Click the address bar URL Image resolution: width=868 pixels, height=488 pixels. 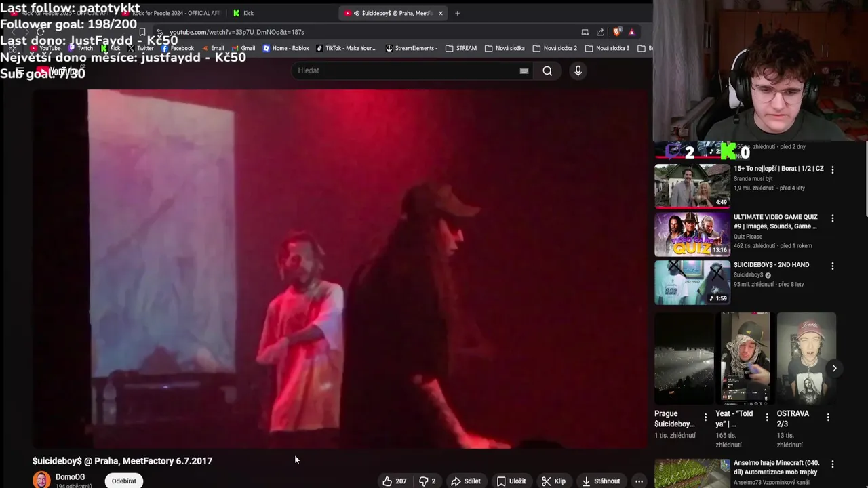click(x=237, y=32)
